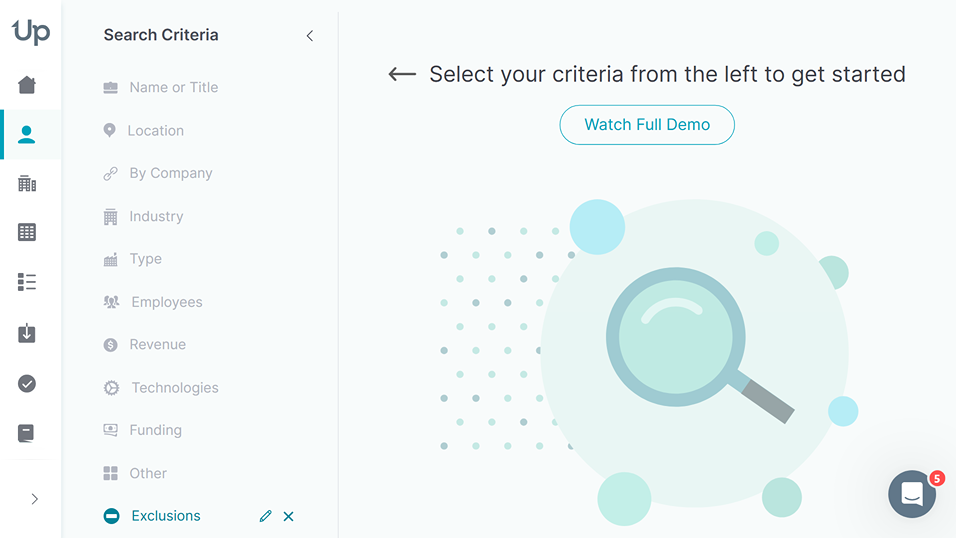Open the Technologies criteria filter
The image size is (956, 538).
(x=174, y=388)
